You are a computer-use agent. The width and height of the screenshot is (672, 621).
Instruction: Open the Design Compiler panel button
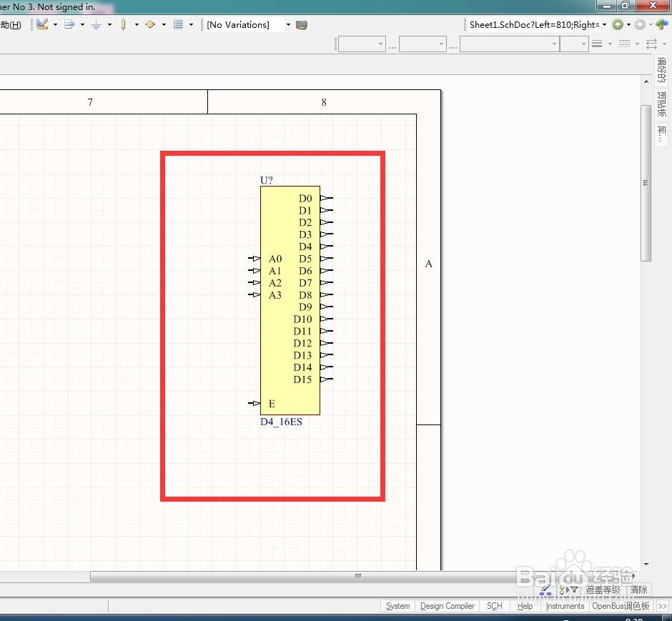pos(447,606)
